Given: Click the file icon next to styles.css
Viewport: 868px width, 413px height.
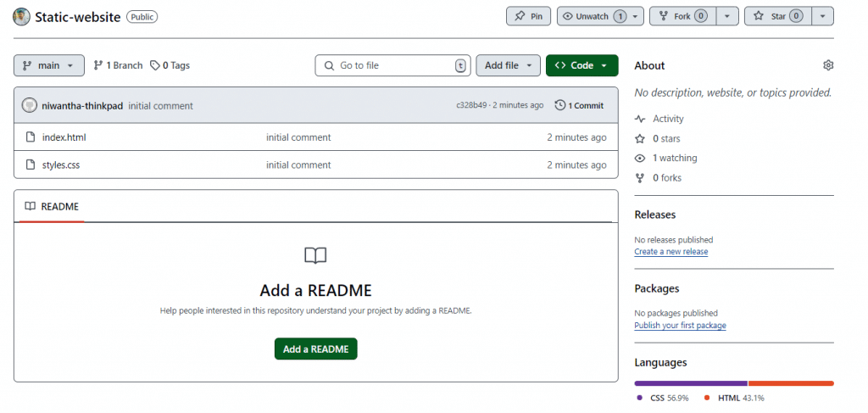Looking at the screenshot, I should tap(30, 165).
